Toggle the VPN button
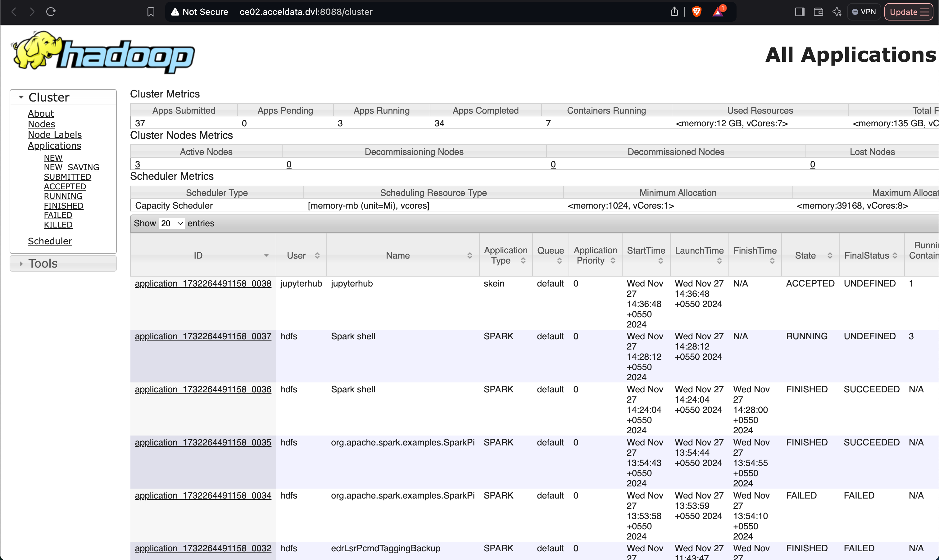The height and width of the screenshot is (560, 939). click(864, 12)
